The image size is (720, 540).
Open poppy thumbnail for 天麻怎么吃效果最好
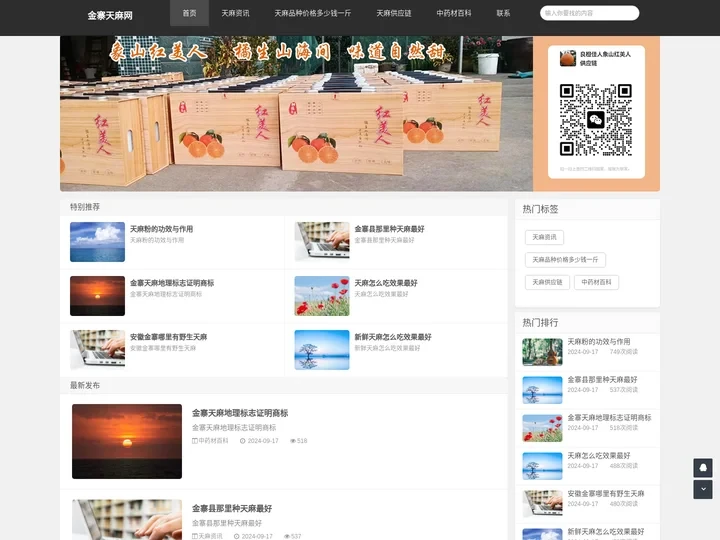coord(322,296)
